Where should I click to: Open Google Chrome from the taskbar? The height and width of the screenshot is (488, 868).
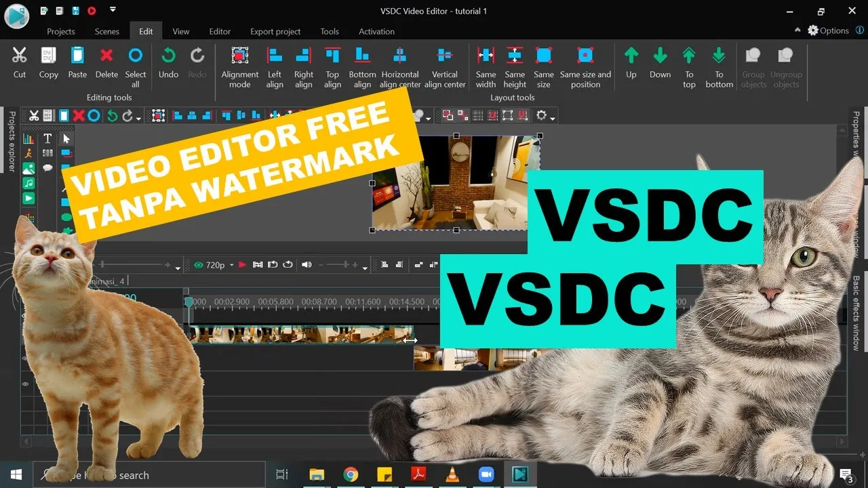[351, 474]
